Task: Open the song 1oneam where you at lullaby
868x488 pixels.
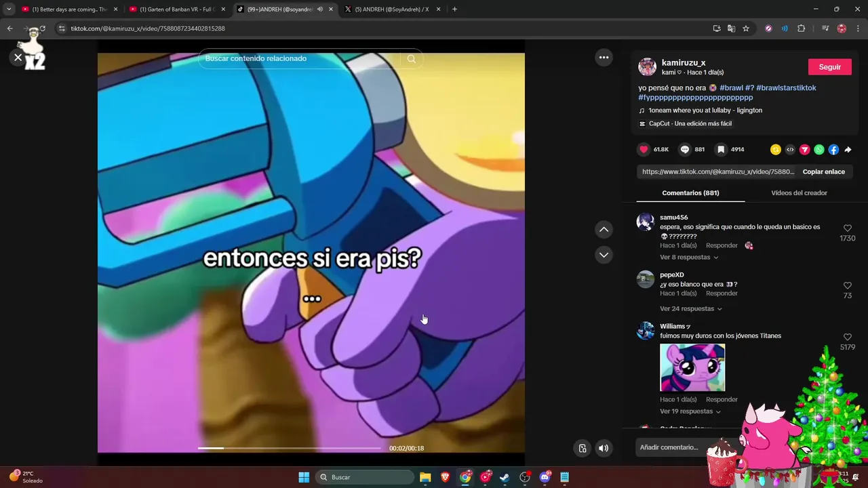Action: 705,110
